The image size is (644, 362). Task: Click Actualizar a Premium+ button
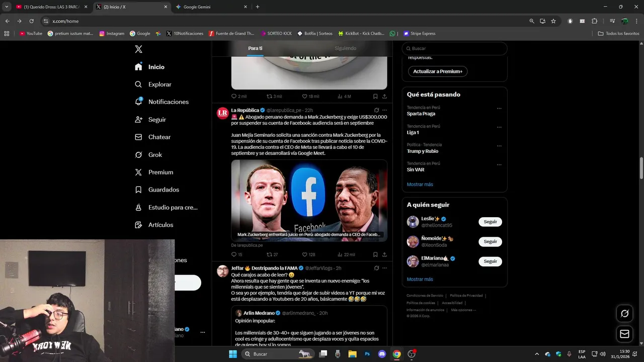pyautogui.click(x=438, y=71)
